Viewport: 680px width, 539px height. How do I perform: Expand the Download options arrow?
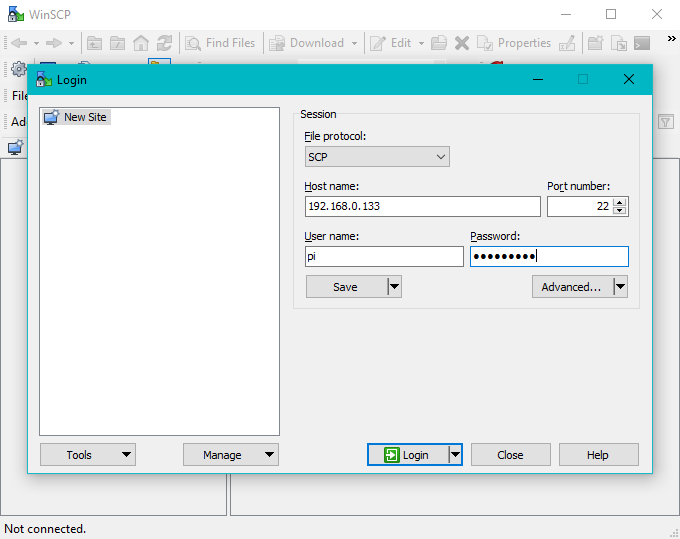tap(355, 43)
